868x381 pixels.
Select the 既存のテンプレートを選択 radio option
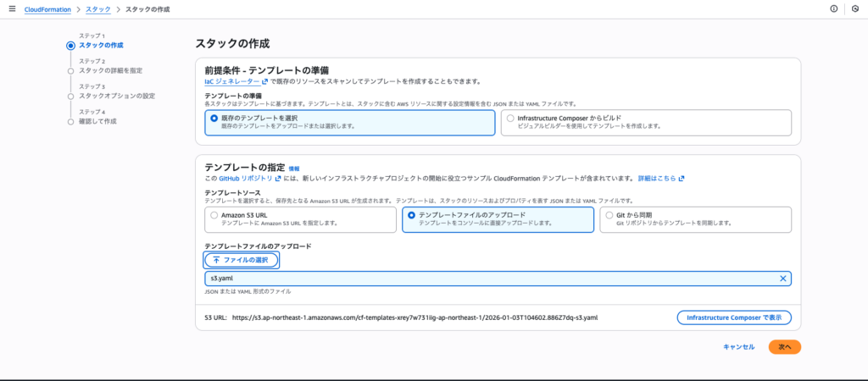coord(214,119)
